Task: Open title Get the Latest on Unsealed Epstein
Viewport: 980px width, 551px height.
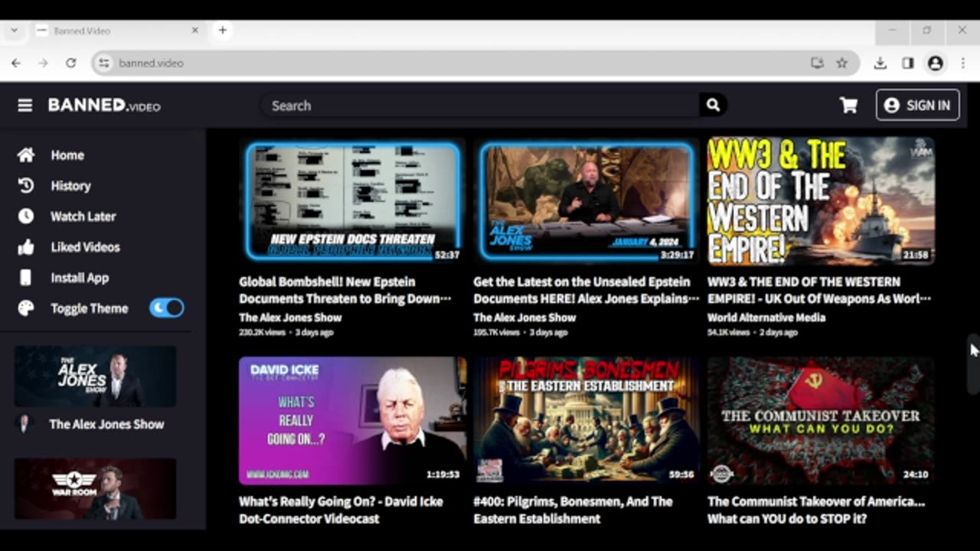Action: (586, 290)
